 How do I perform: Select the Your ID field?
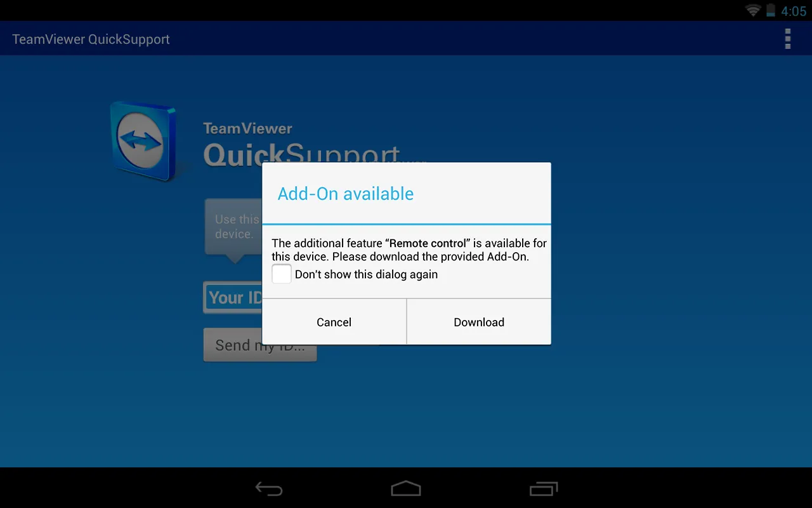(233, 297)
